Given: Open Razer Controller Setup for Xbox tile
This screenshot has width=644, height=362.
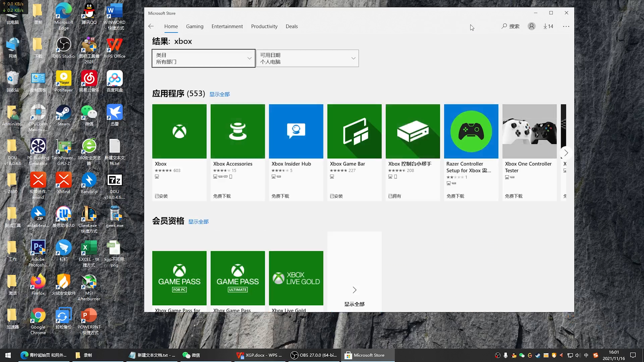Looking at the screenshot, I should pyautogui.click(x=471, y=152).
